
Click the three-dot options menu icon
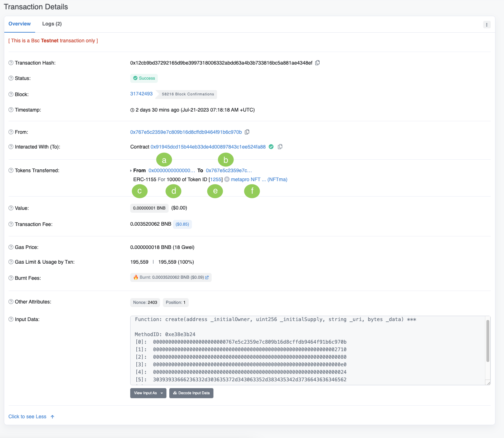(x=487, y=25)
